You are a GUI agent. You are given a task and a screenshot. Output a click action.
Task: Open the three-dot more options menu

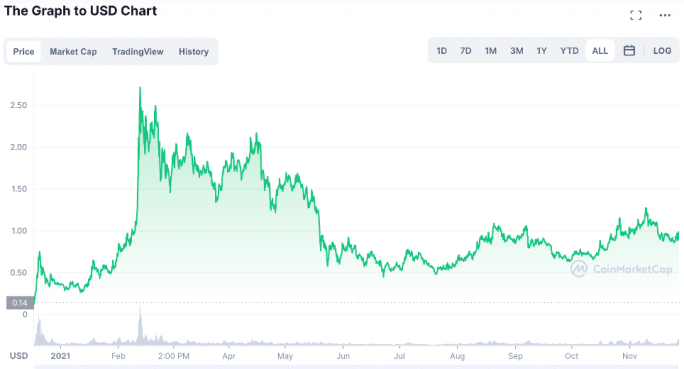(665, 16)
